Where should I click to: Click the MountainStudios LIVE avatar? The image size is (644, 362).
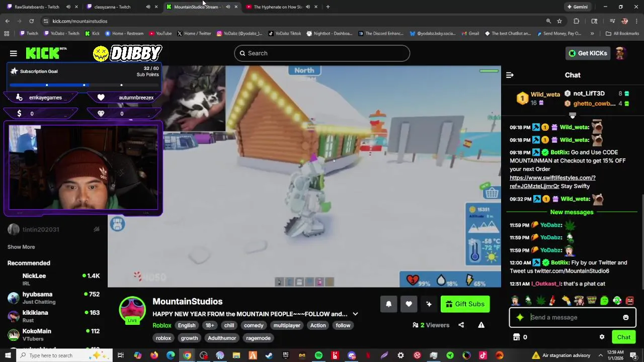pos(132,310)
